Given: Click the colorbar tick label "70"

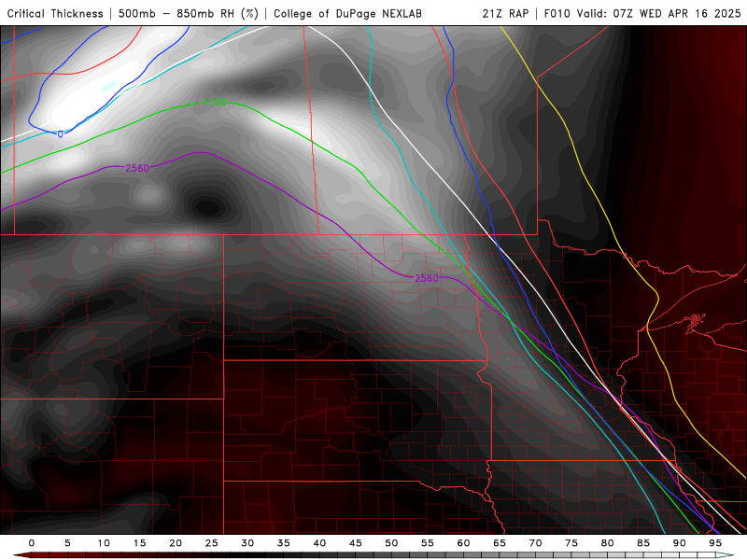Looking at the screenshot, I should (x=535, y=543).
